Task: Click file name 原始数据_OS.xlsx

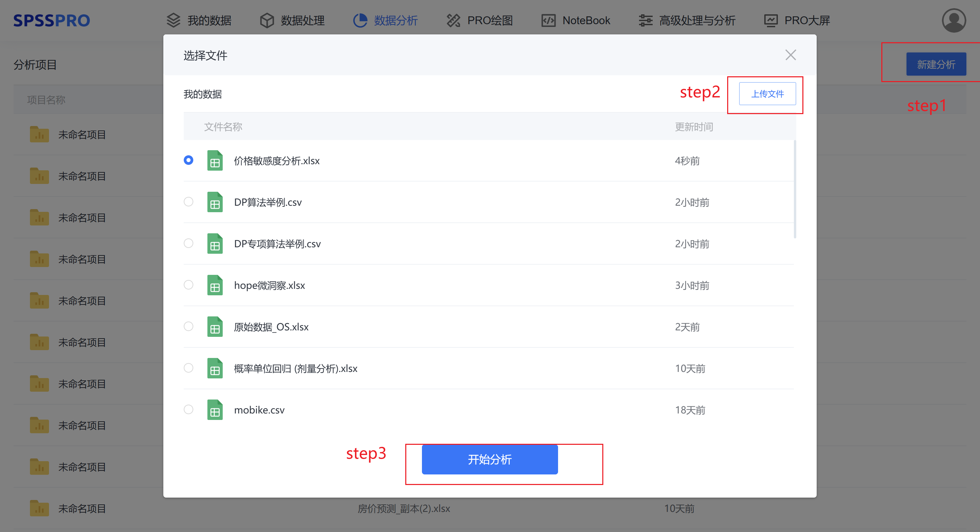Action: click(x=271, y=327)
